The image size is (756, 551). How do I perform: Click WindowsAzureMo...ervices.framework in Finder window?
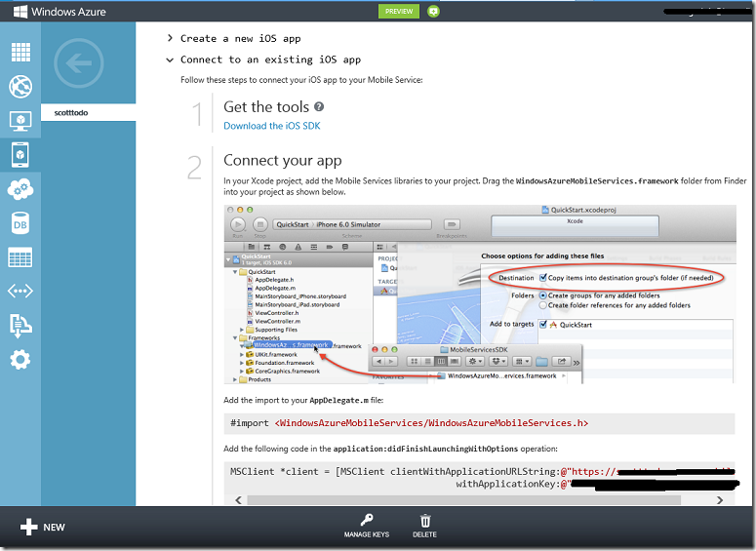click(x=501, y=376)
